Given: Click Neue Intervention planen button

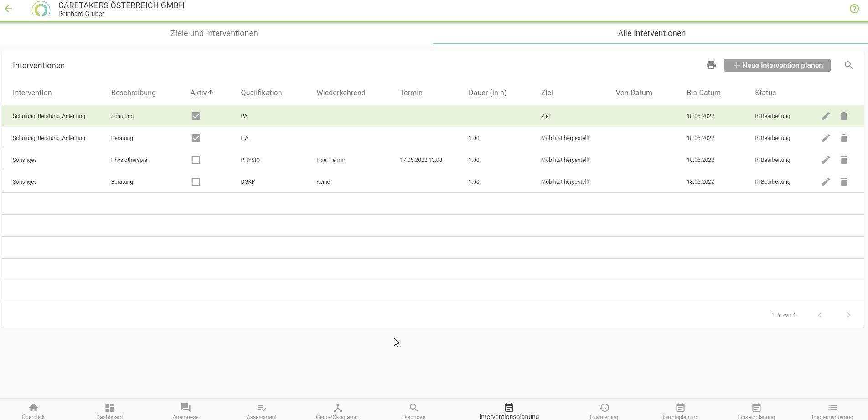Looking at the screenshot, I should (777, 65).
